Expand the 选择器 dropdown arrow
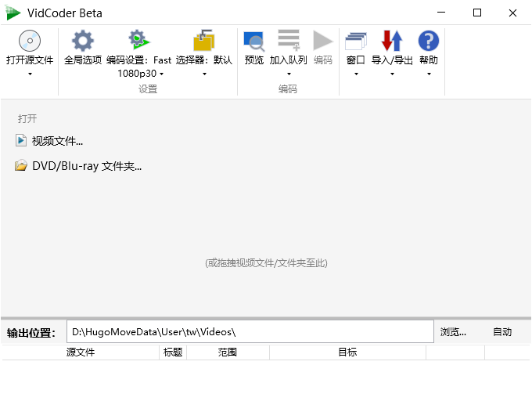 coord(204,74)
